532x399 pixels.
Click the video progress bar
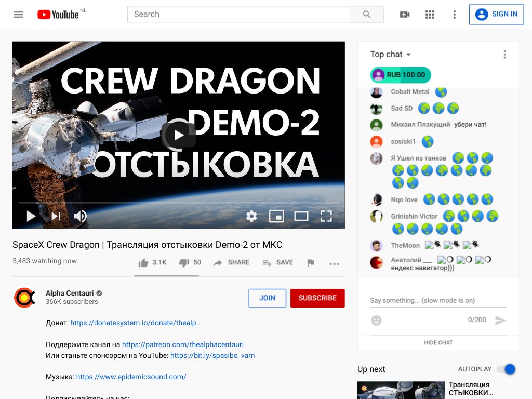[x=179, y=203]
